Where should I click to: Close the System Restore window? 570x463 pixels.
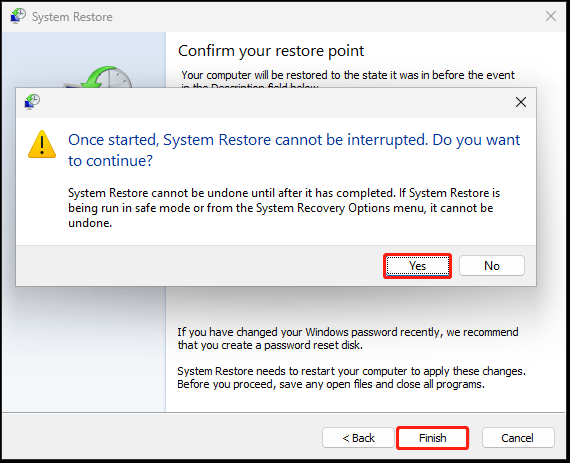click(550, 16)
